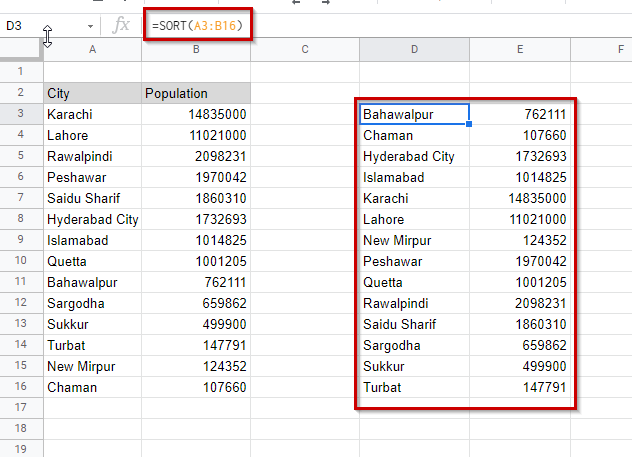The image size is (632, 457).
Task: Select cell 14835000 in column B
Action: tap(196, 114)
